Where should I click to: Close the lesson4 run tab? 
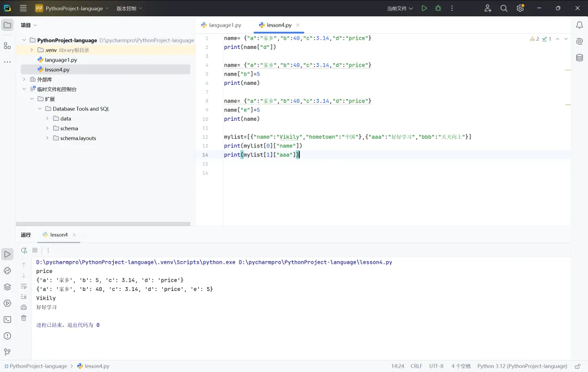point(74,235)
